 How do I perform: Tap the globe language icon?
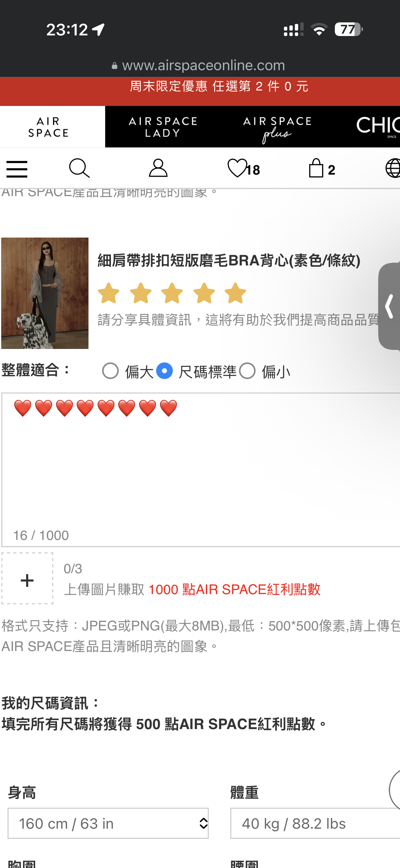point(393,168)
